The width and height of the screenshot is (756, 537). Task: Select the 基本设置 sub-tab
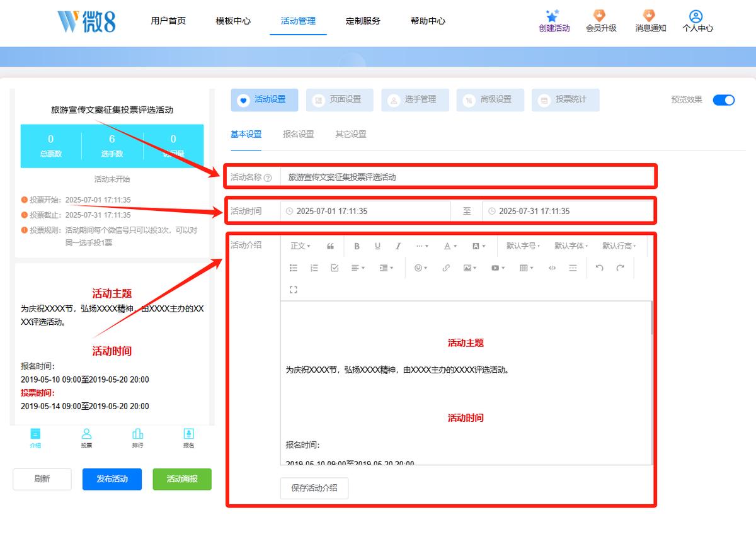point(246,134)
